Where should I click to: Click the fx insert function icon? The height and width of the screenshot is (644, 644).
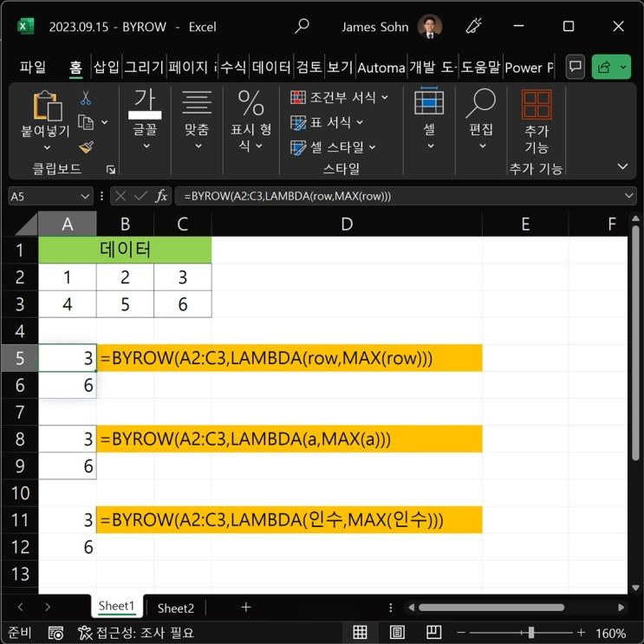(x=161, y=196)
